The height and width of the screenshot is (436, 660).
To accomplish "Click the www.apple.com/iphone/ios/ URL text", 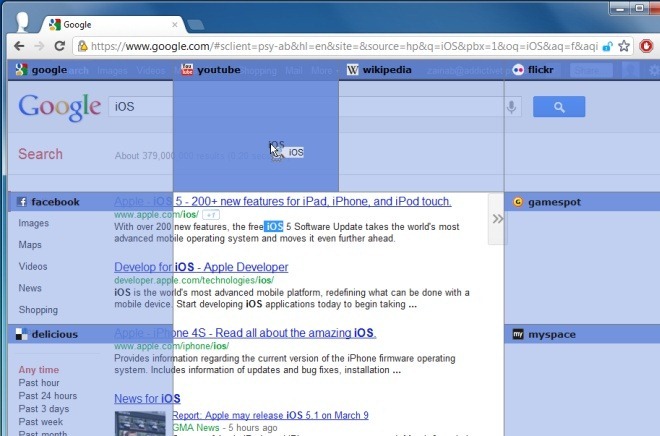I will point(172,346).
